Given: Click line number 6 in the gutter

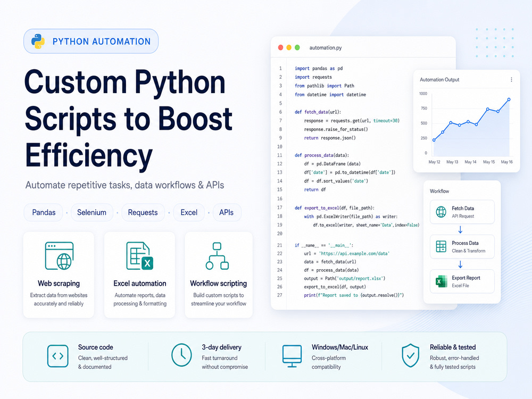Looking at the screenshot, I should click(x=280, y=112).
